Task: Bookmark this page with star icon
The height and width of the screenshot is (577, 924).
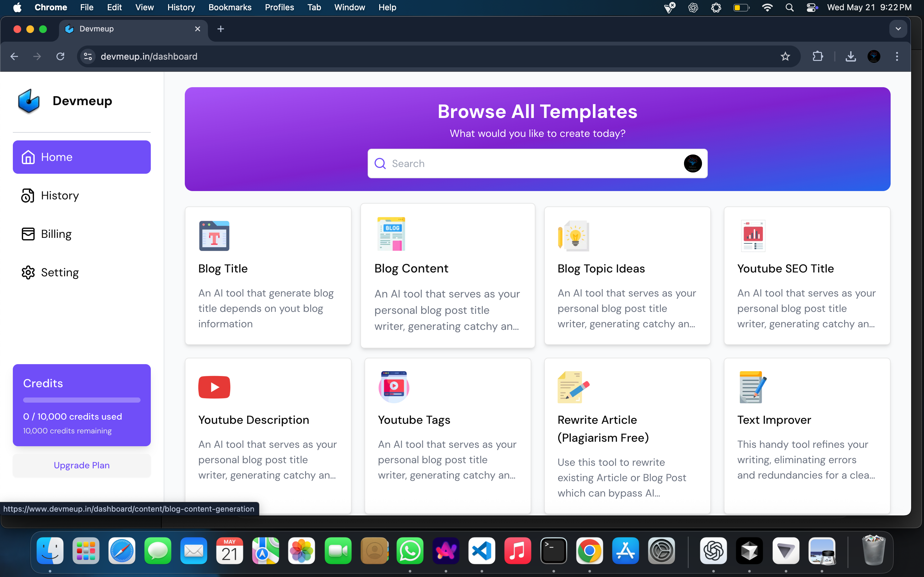Action: (x=785, y=56)
